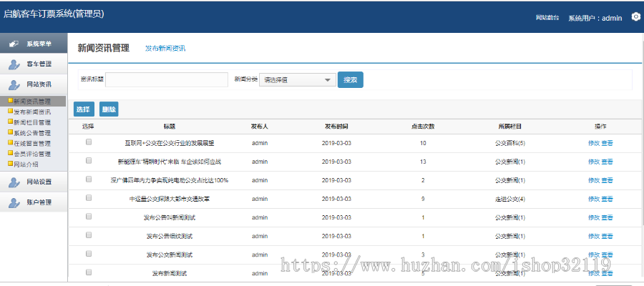
Task: Click the blue 删除 button
Action: (x=109, y=109)
